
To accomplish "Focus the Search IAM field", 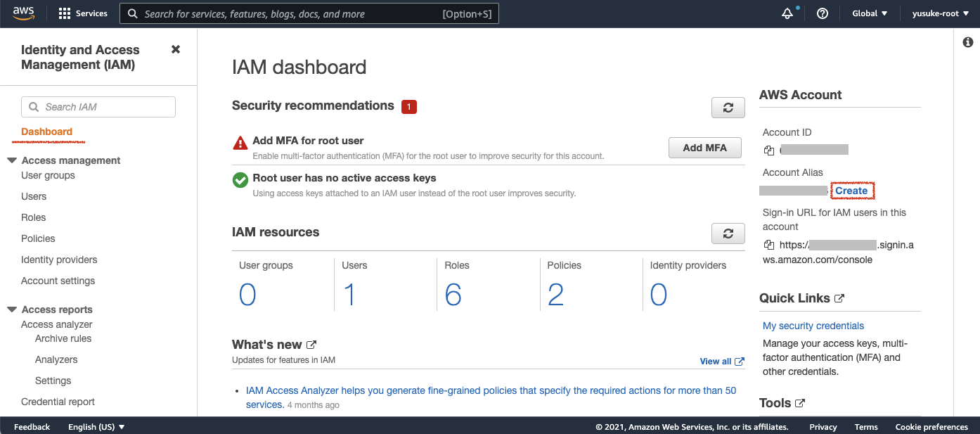I will click(98, 107).
